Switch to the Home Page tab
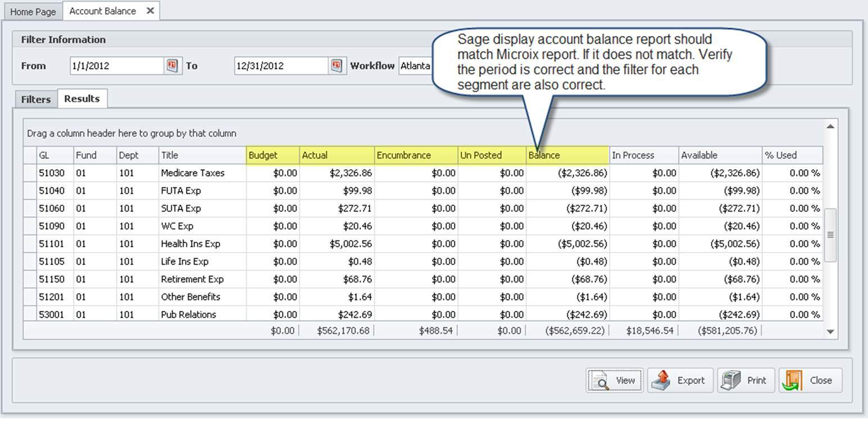868x425 pixels. [x=33, y=11]
